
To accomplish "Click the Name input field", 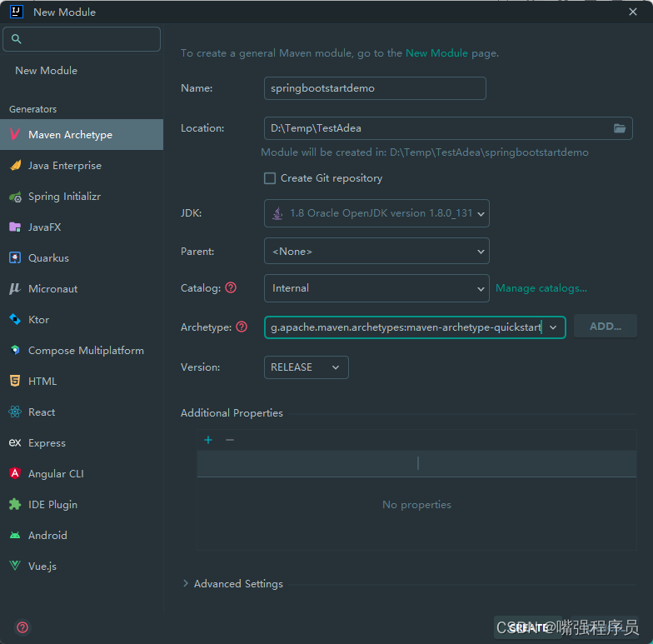I will click(x=375, y=88).
